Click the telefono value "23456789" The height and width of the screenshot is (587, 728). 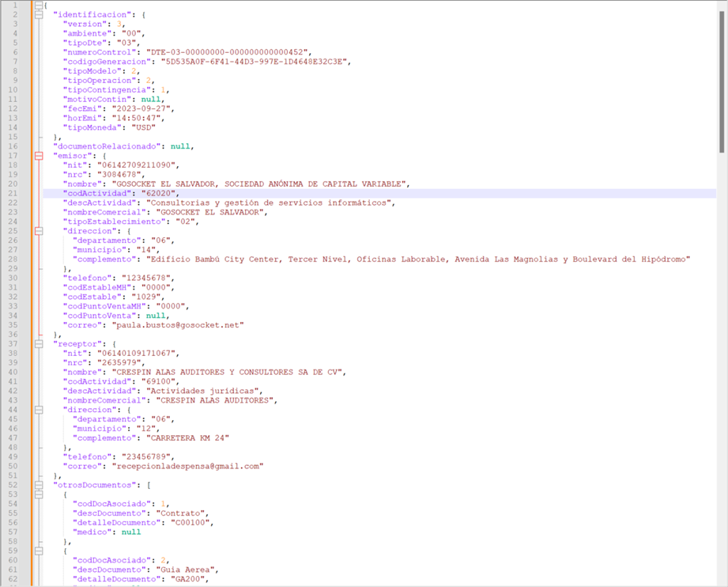146,457
